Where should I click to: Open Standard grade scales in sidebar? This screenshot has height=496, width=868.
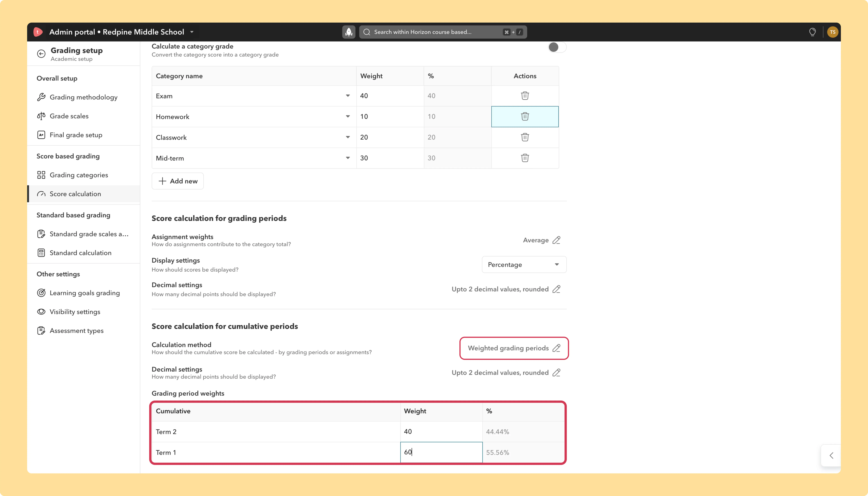pyautogui.click(x=83, y=234)
